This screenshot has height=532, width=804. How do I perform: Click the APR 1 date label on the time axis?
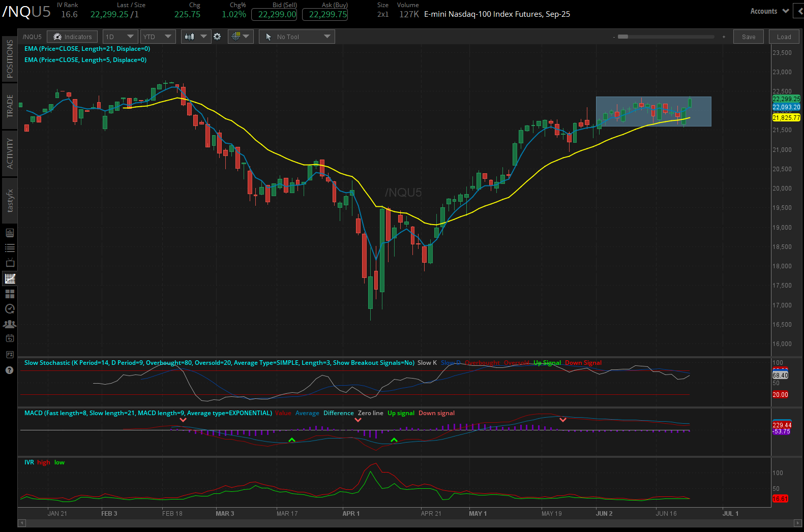351,514
